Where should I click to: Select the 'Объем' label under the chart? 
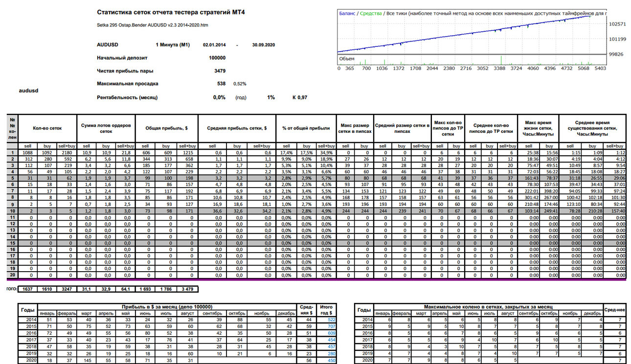pos(347,59)
